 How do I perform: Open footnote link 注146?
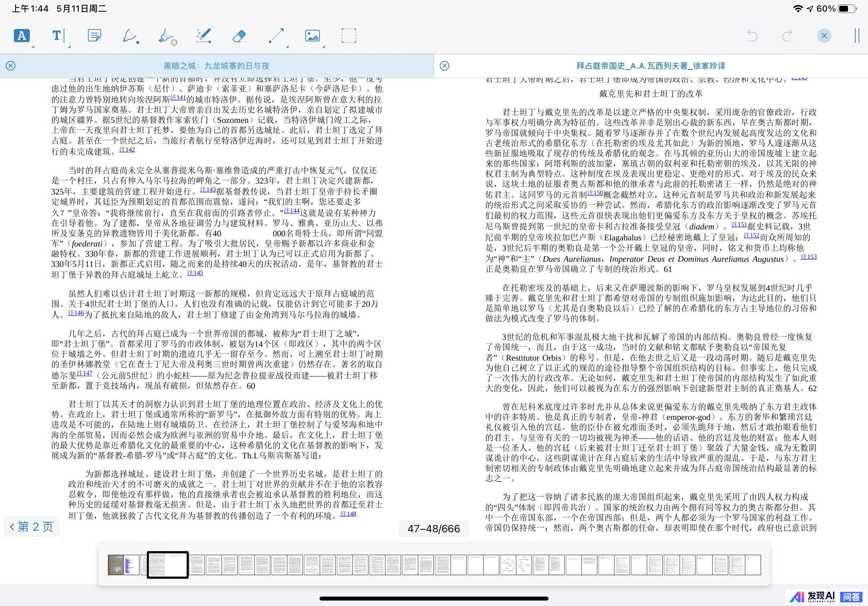click(x=76, y=313)
